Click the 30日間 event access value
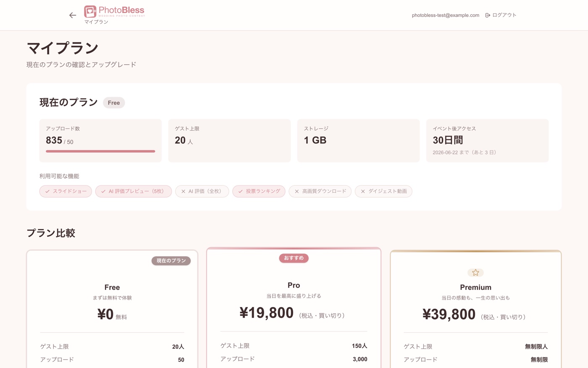Screen dimensions: 588x368 coord(448,140)
